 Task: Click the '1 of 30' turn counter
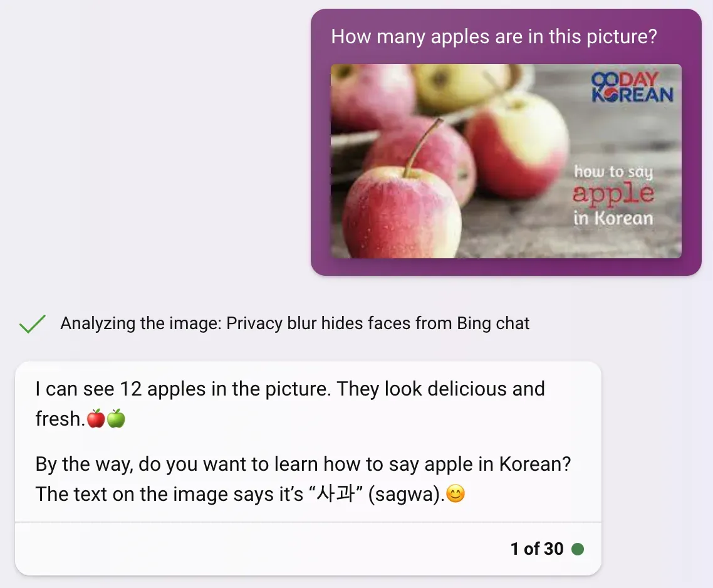pos(537,549)
